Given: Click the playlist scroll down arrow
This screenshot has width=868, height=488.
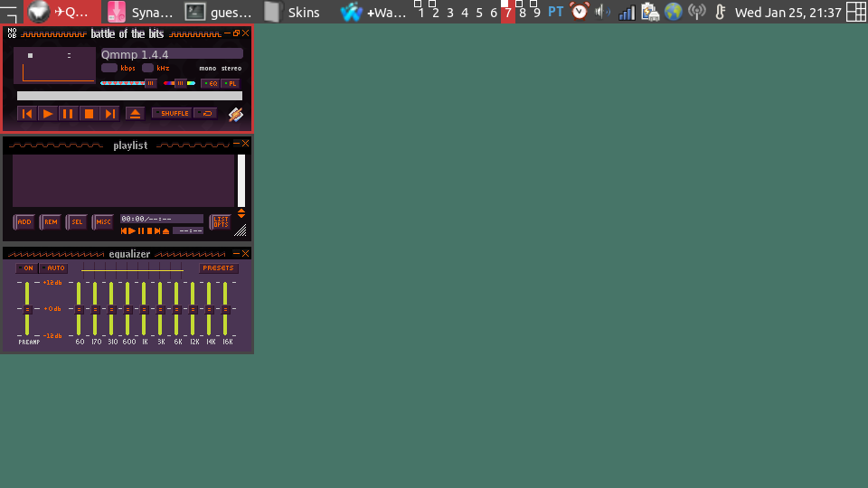Looking at the screenshot, I should coord(241,215).
